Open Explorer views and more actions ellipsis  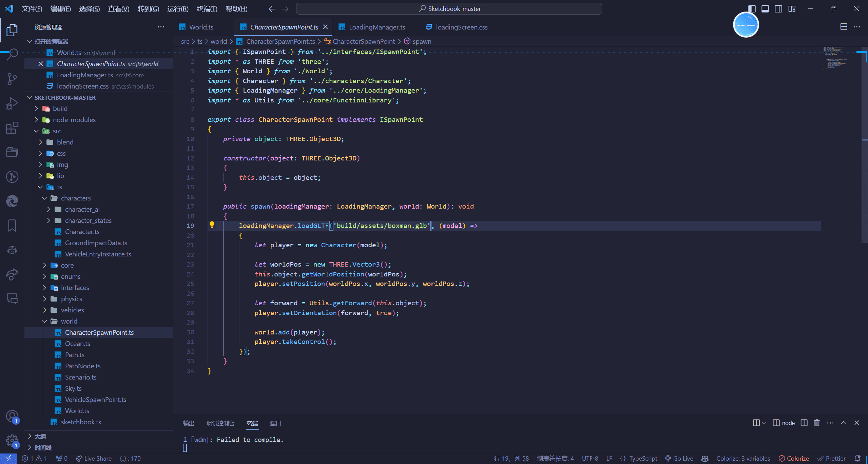point(161,27)
